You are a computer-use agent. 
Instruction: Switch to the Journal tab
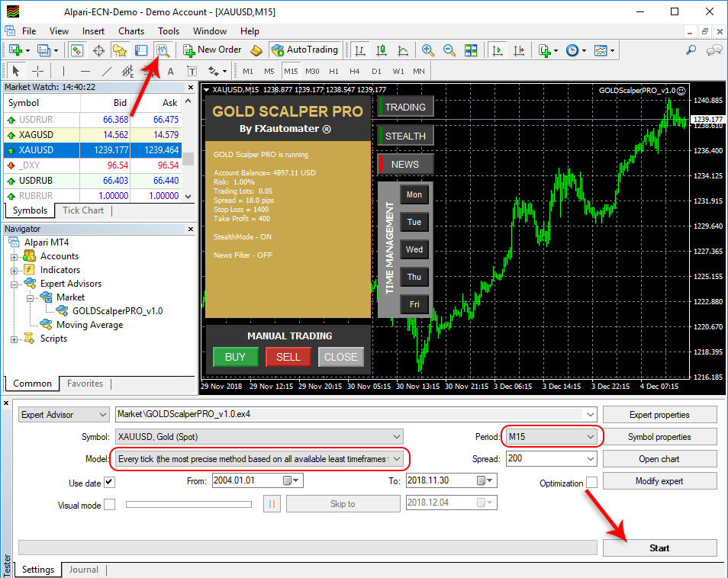click(84, 570)
